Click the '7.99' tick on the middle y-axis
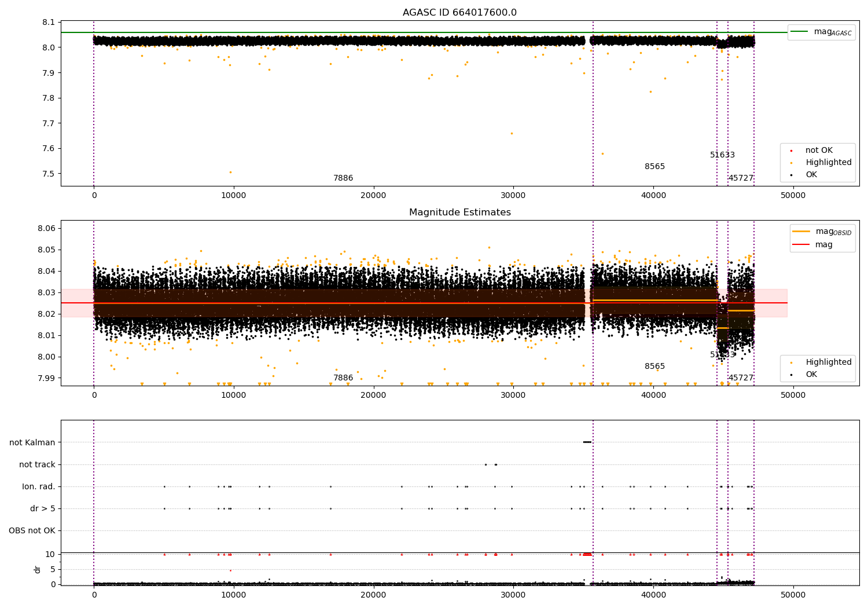Screen dimensions: 868x608 (47, 378)
